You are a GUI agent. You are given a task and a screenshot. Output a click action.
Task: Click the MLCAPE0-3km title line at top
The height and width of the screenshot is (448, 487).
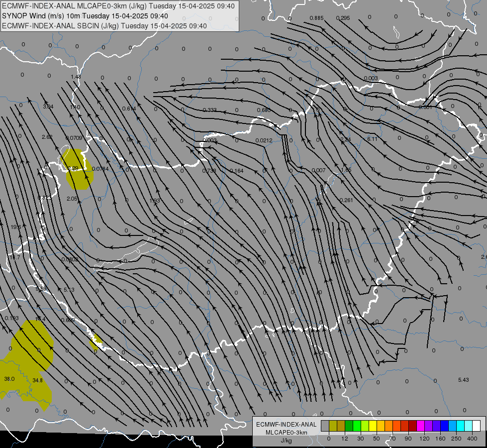(x=118, y=6)
